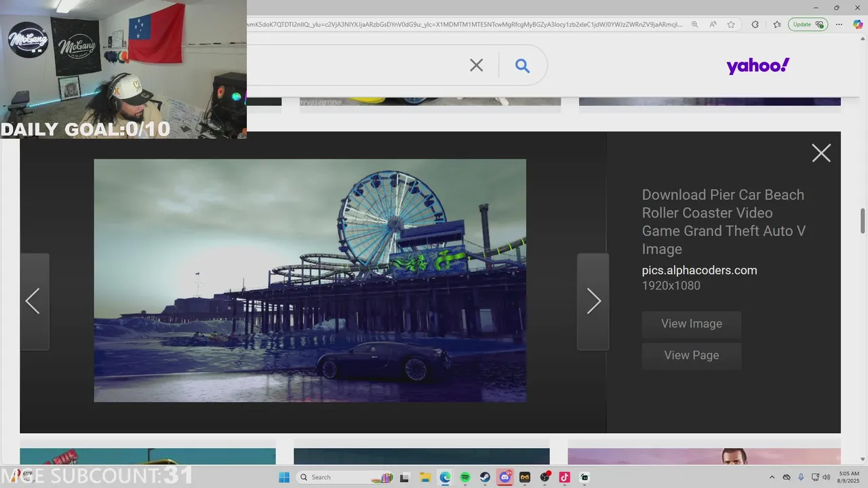Click the taskbar Search box
868x488 pixels.
346,477
